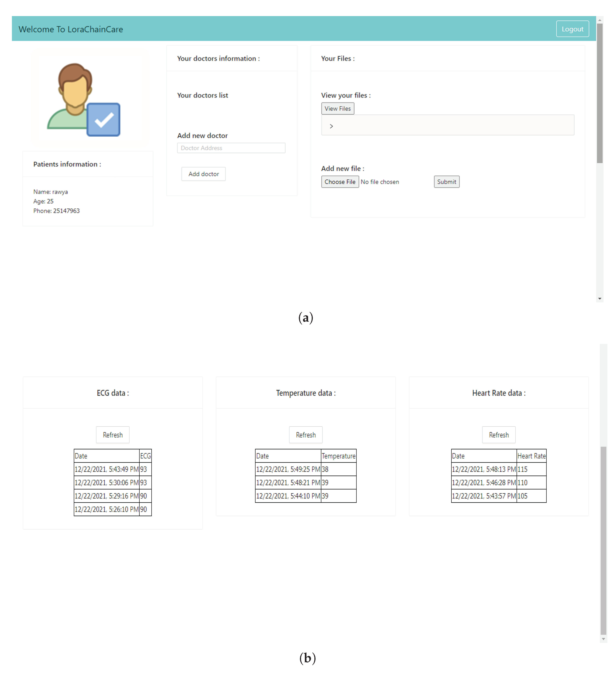Click the upper page scrollbar thumb

[600, 94]
